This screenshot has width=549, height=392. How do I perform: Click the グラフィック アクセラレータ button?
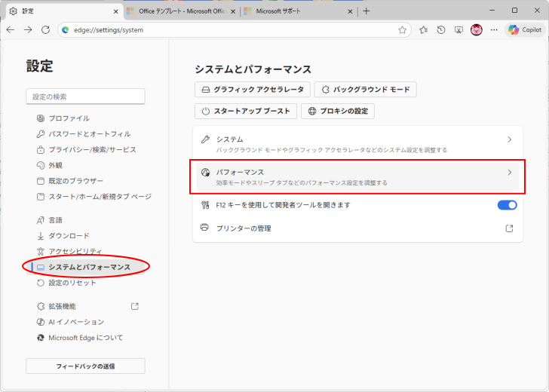point(252,90)
